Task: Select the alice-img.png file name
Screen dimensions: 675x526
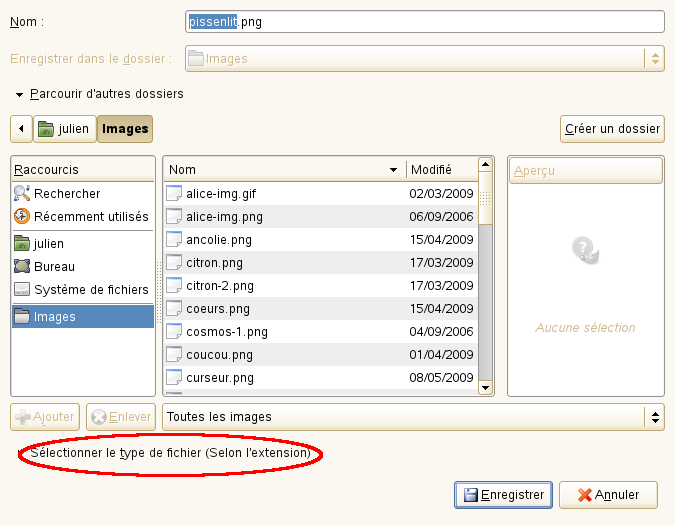Action: pyautogui.click(x=224, y=217)
